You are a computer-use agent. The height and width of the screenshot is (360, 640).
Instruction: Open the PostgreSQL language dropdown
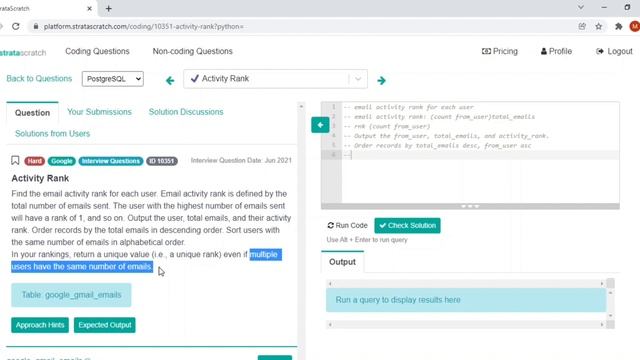click(x=113, y=79)
